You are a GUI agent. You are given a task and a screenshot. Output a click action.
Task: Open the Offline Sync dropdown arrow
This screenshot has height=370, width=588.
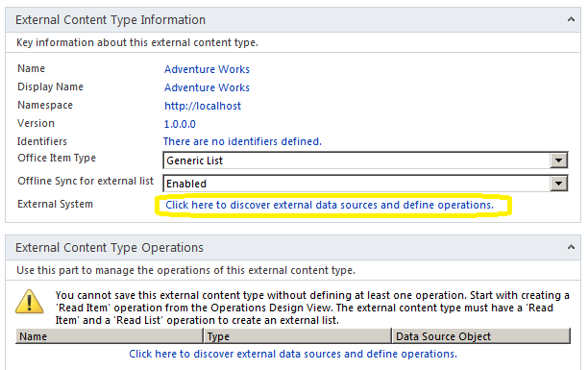tap(558, 184)
